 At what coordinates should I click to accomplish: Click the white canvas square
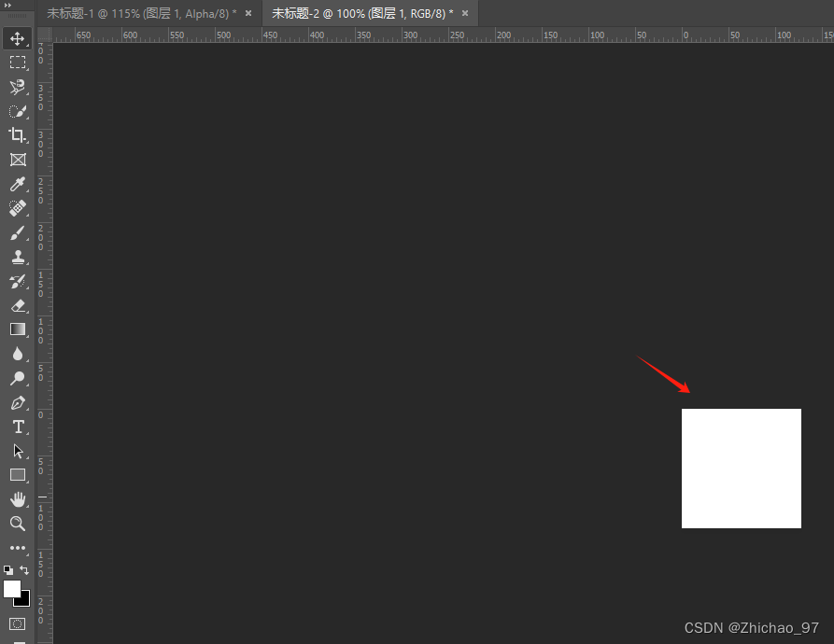[x=742, y=469]
